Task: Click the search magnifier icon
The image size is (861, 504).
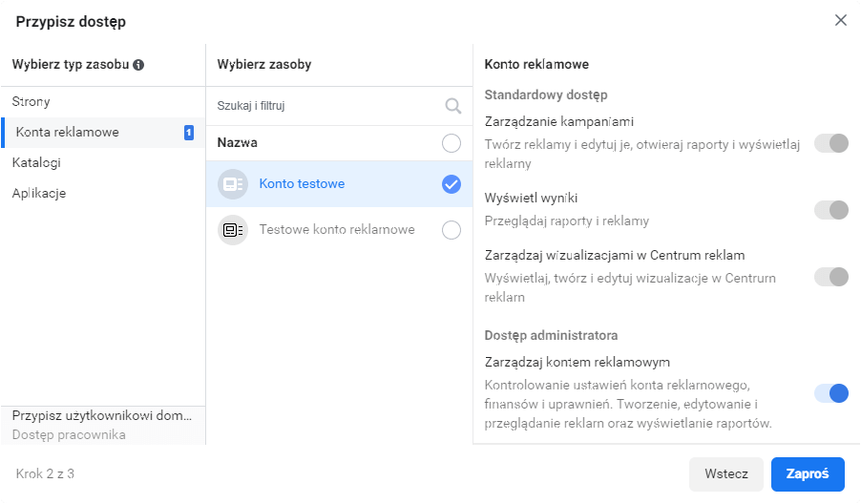Action: click(452, 106)
